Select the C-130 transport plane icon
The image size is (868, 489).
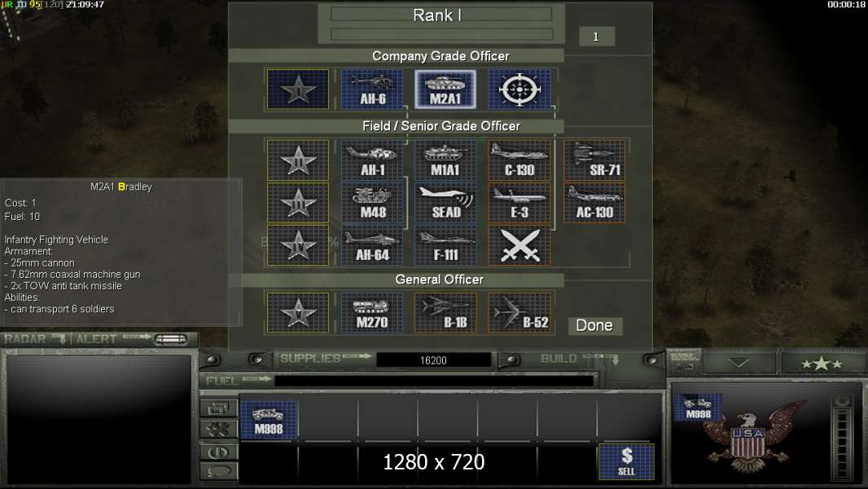(x=519, y=160)
